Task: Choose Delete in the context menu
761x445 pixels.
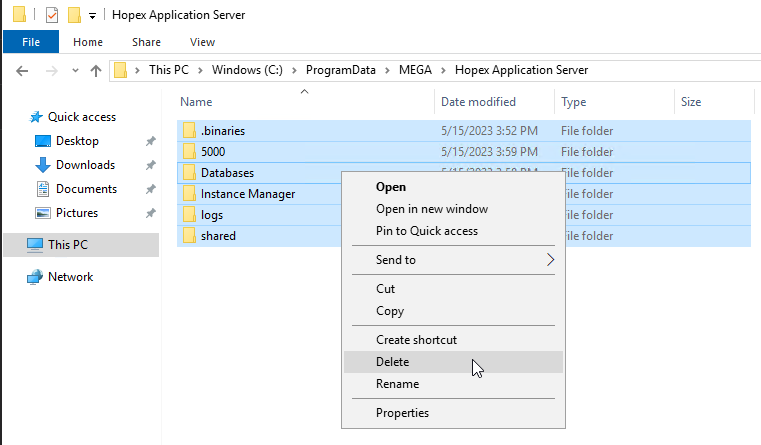Action: pos(453,362)
